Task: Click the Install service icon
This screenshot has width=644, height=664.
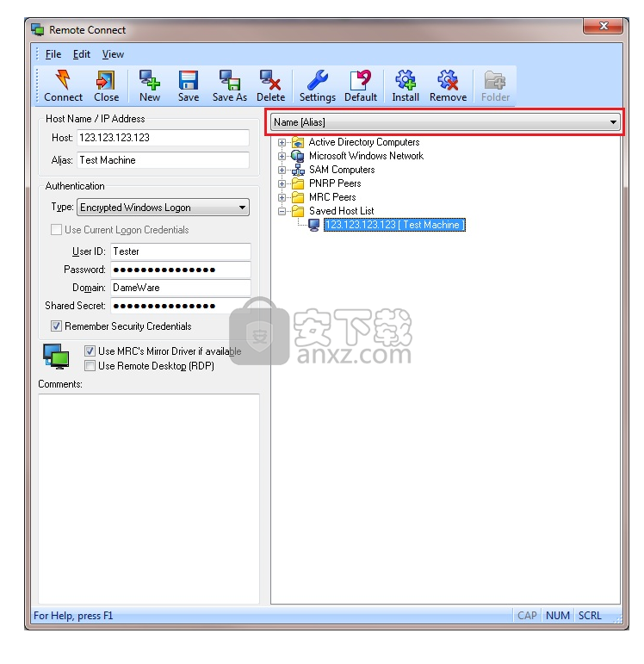Action: click(x=406, y=79)
